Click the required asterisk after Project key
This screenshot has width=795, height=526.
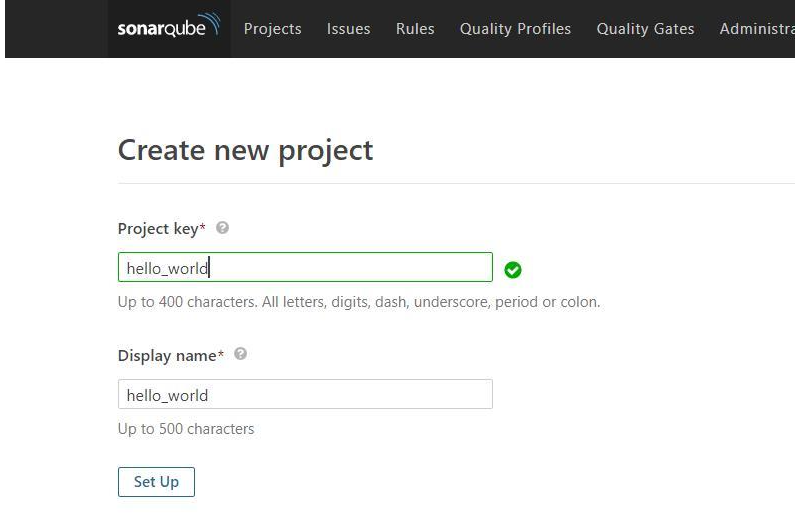[x=203, y=226]
